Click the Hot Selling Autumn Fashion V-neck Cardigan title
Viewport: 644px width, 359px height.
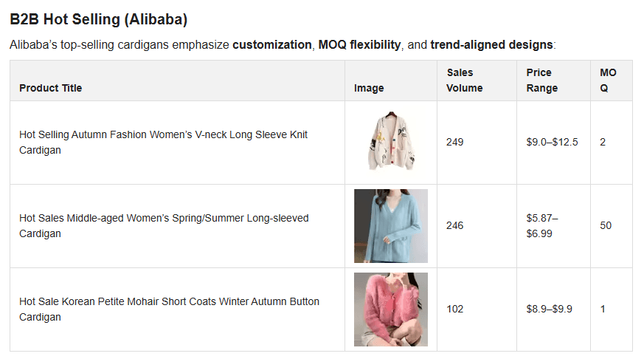pyautogui.click(x=163, y=142)
